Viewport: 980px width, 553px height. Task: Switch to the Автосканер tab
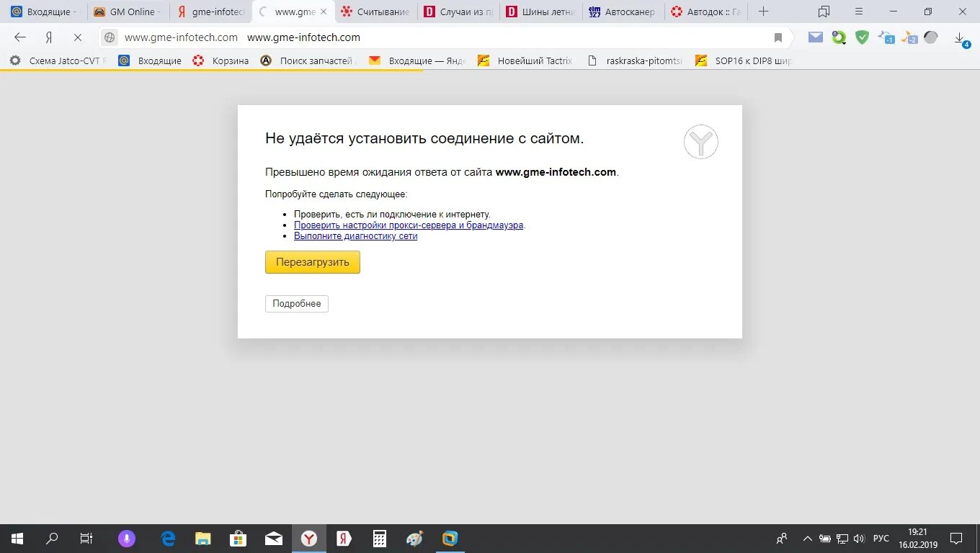tap(623, 12)
